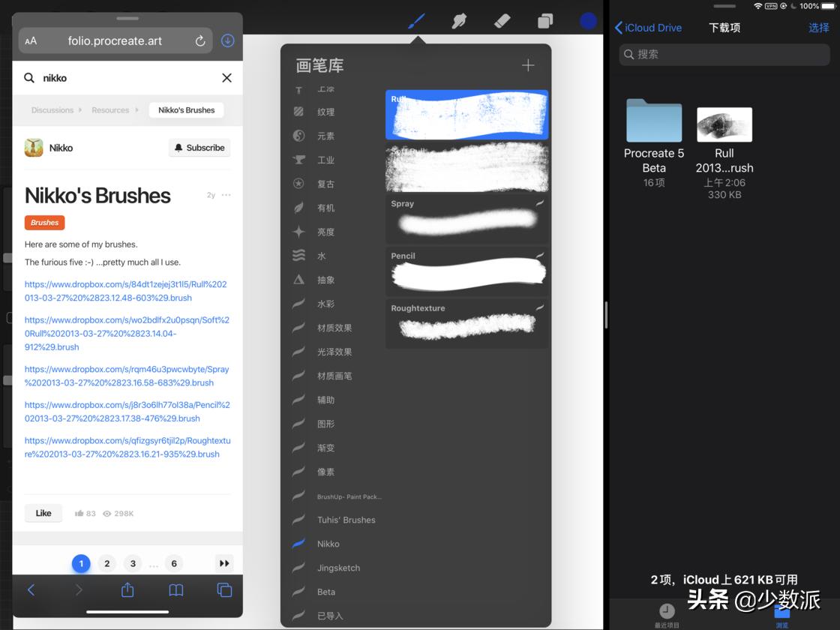Click the orange Brushes tag
Image resolution: width=840 pixels, height=630 pixels.
click(44, 223)
